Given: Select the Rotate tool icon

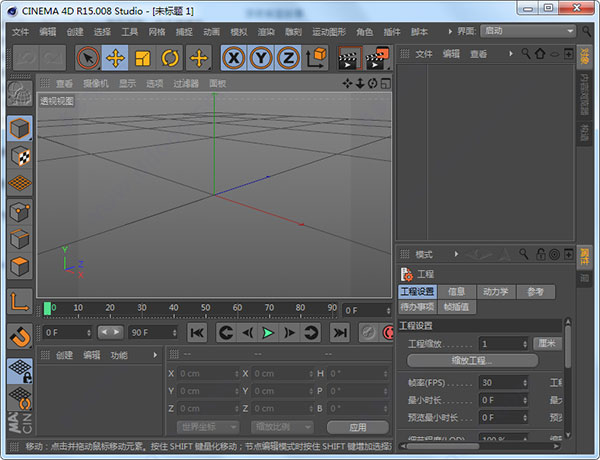Looking at the screenshot, I should click(x=170, y=58).
